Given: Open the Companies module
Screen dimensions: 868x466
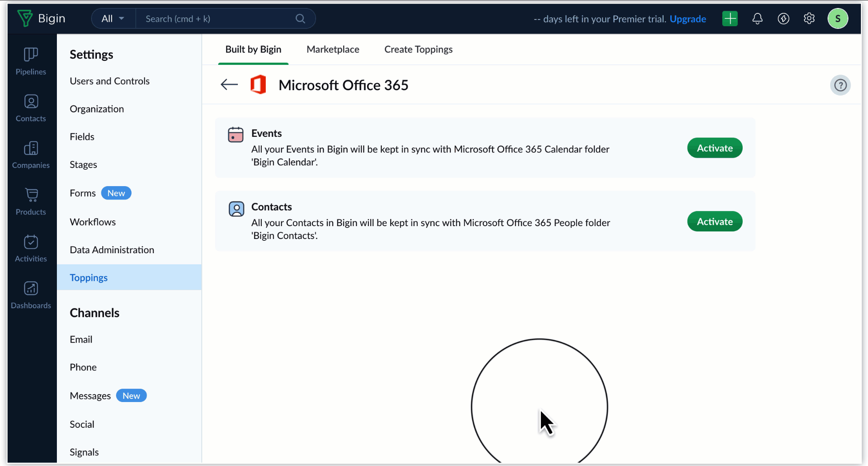Looking at the screenshot, I should (31, 155).
